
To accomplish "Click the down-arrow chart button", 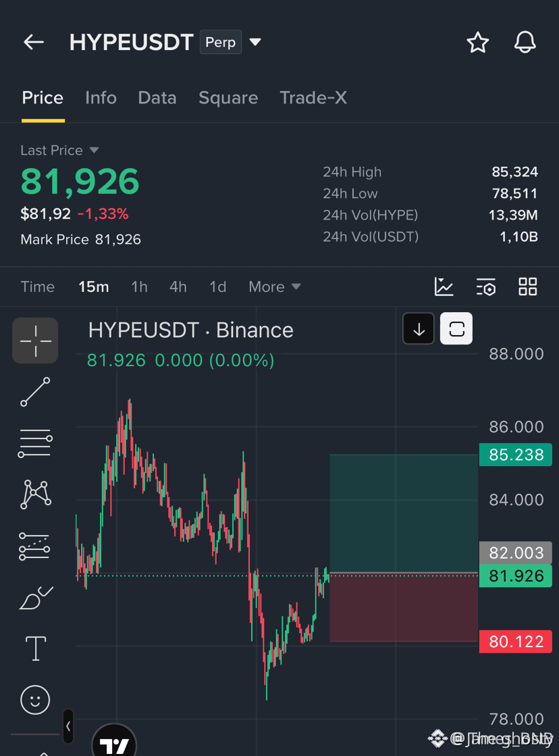I will 419,329.
